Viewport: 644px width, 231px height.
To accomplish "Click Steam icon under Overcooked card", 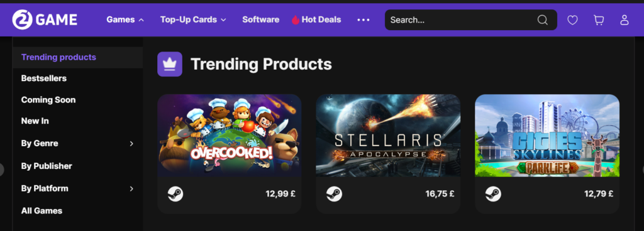I will click(x=175, y=194).
